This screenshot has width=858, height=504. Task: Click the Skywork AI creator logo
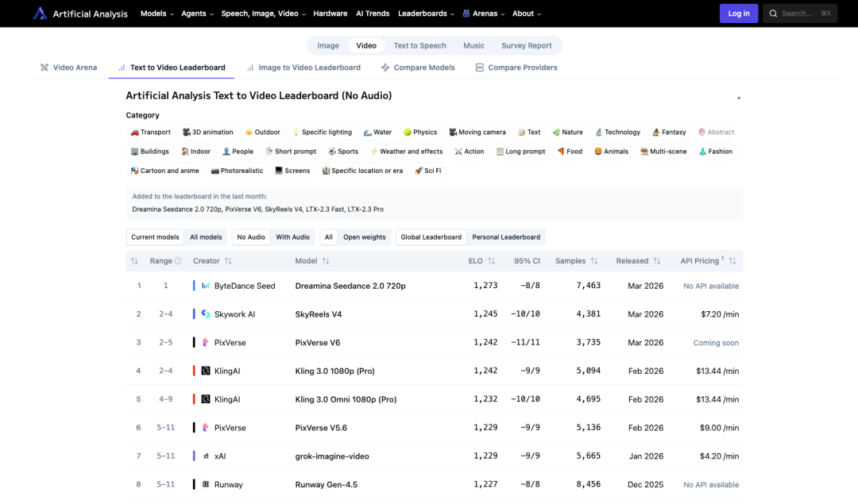(x=206, y=314)
